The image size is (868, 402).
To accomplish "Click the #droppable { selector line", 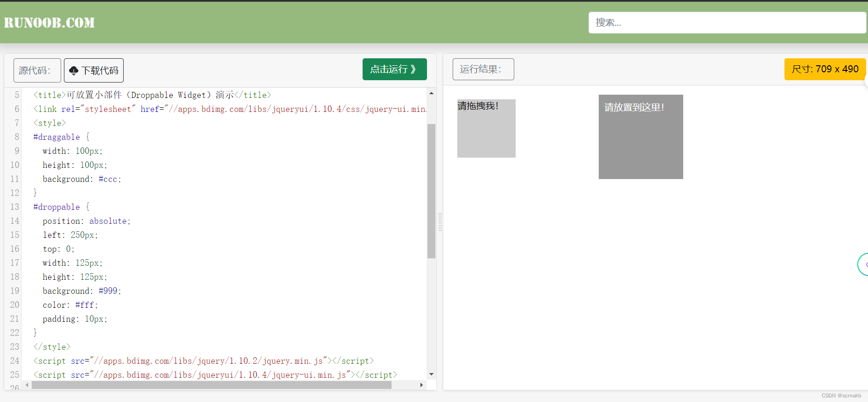I will tap(61, 207).
